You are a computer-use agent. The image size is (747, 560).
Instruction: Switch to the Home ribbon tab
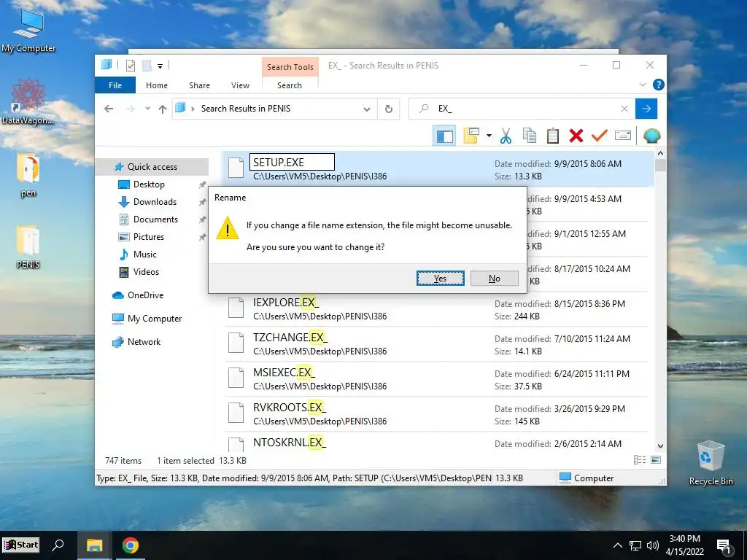(157, 85)
